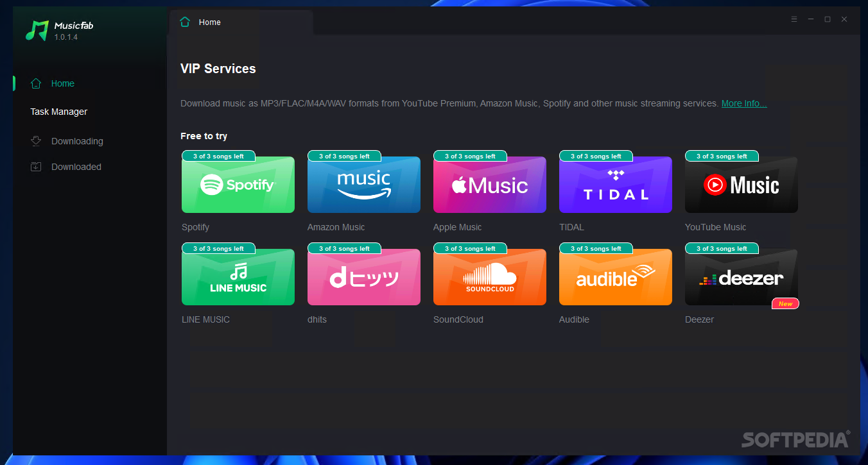Switch to the Home tab label
868x465 pixels.
coord(210,22)
